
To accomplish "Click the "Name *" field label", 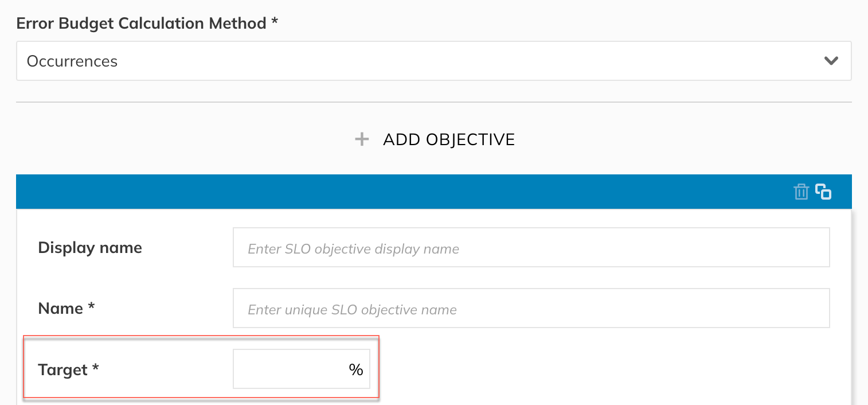I will pos(67,309).
